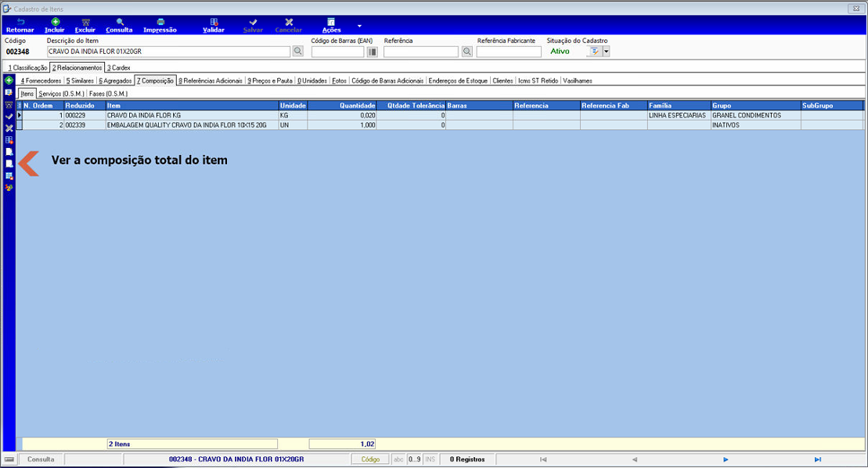Open the 8 Referências Adicionais sub-tab
868x468 pixels.
point(211,81)
